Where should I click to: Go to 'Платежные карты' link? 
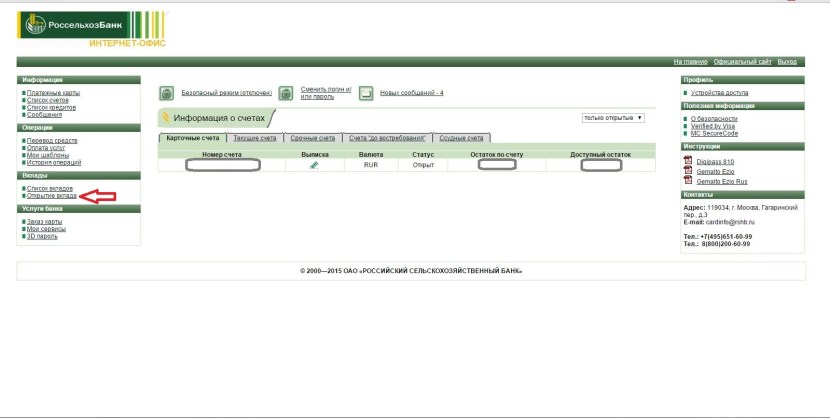coord(52,93)
